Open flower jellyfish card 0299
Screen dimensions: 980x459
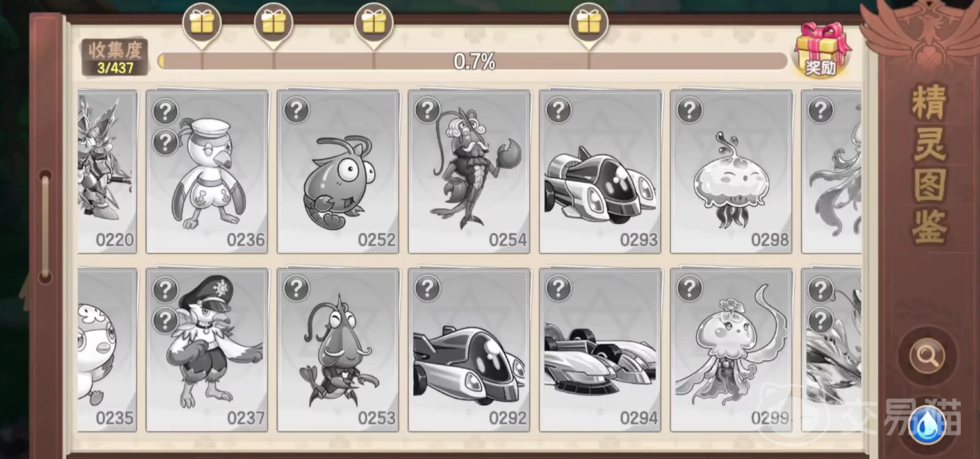[731, 350]
